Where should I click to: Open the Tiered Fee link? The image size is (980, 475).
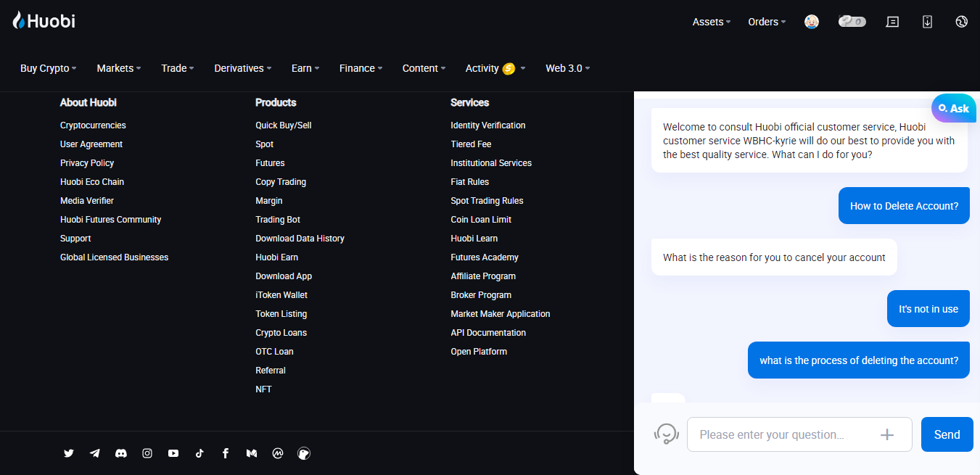coord(472,144)
